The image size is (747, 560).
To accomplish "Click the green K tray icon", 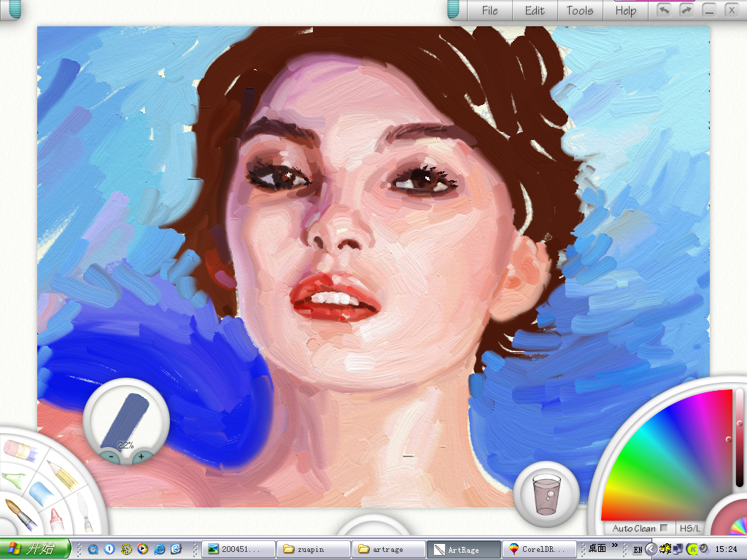I will tap(692, 549).
